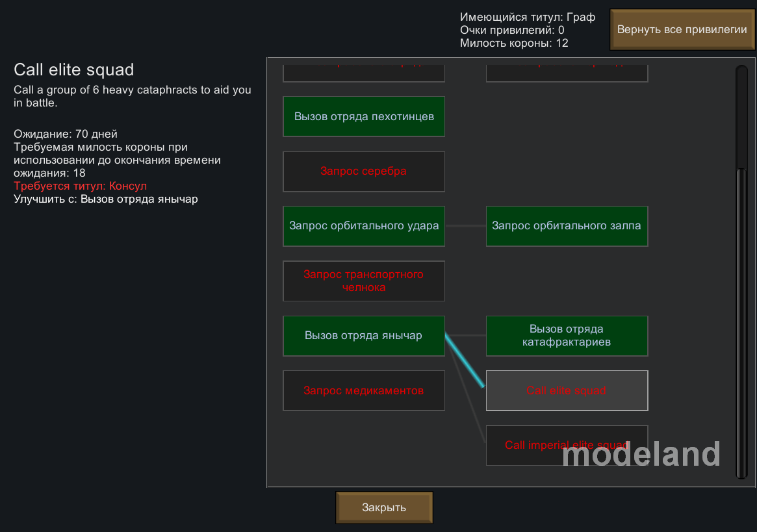Choose the Запрос орбитального удара permit
This screenshot has height=532, width=757.
pos(364,226)
